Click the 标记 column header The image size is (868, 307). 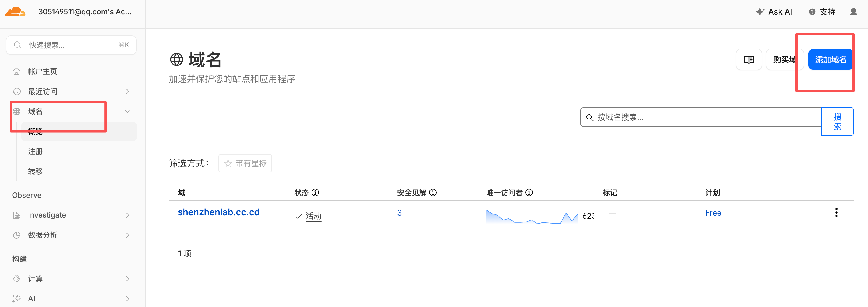click(610, 192)
